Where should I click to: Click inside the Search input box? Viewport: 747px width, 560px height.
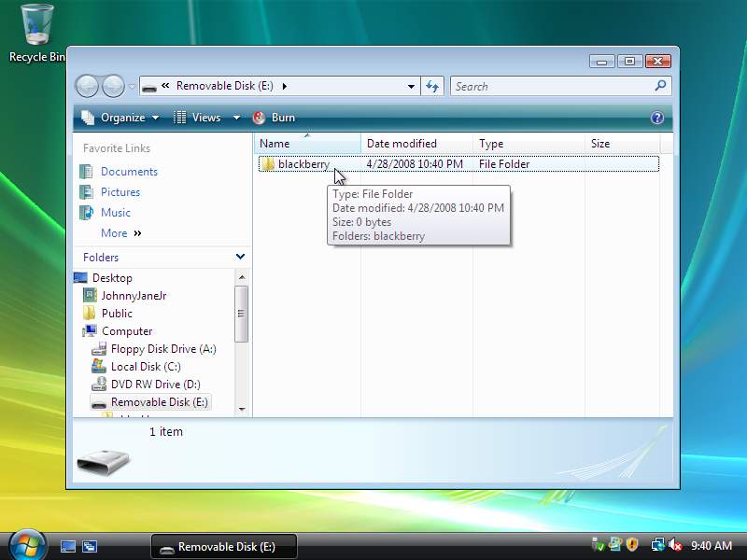click(551, 86)
